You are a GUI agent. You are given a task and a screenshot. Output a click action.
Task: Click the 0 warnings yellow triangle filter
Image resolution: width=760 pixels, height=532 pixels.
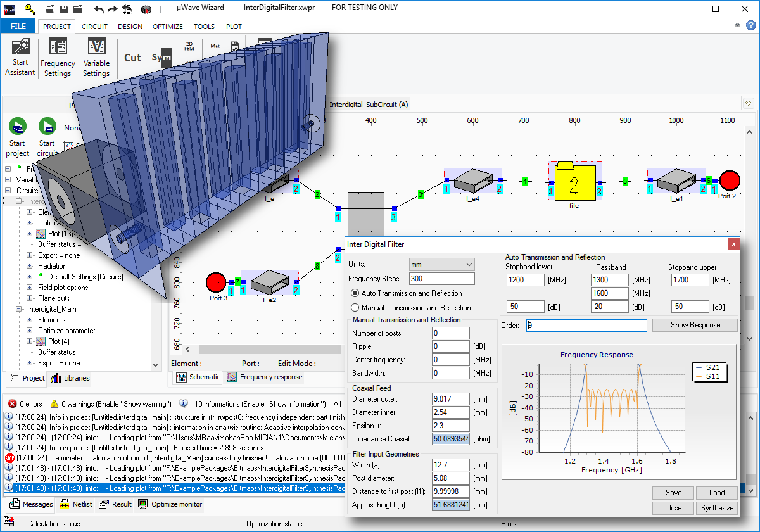coord(55,403)
